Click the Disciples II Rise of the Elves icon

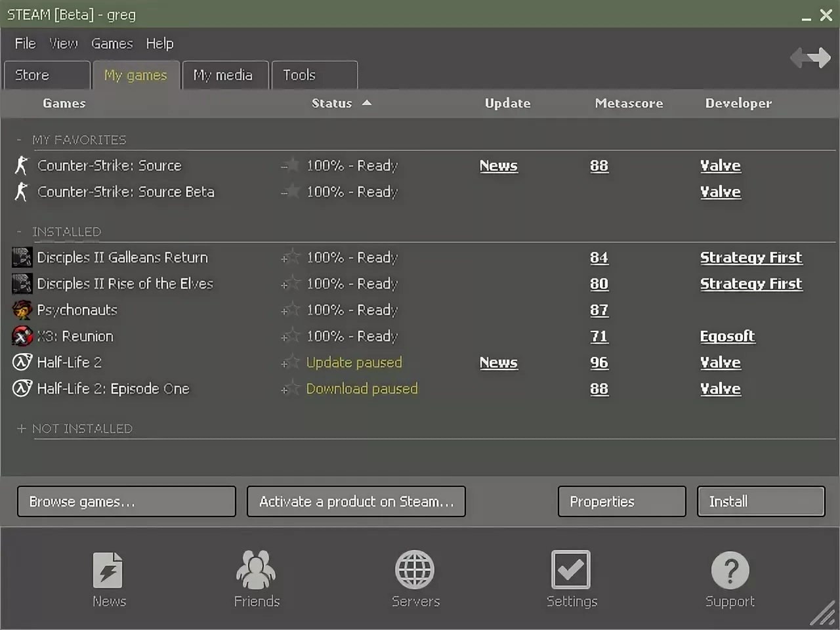(x=22, y=283)
